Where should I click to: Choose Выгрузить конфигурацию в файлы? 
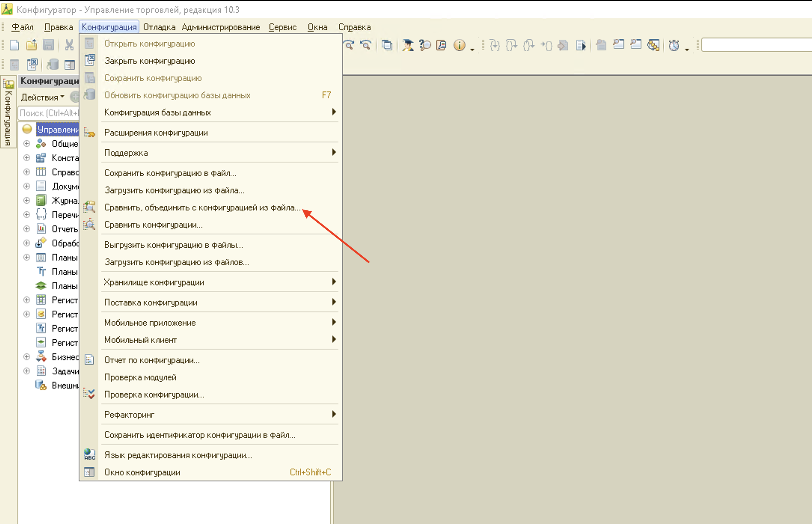tap(211, 245)
